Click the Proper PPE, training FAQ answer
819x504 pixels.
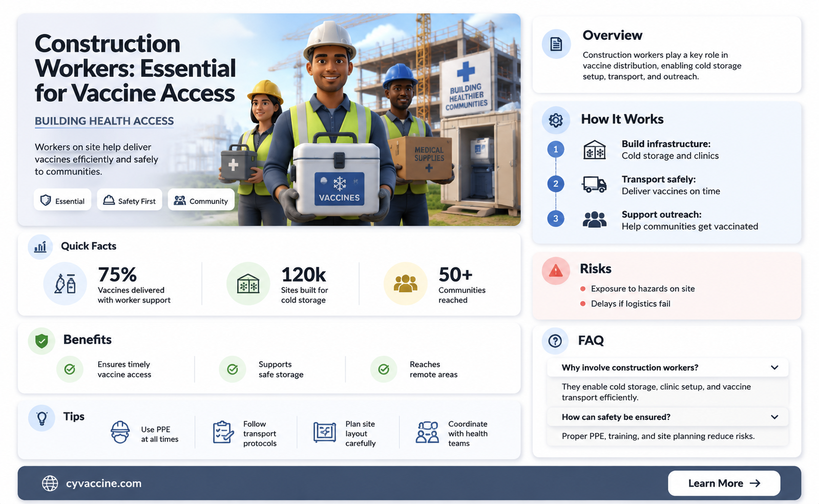pyautogui.click(x=658, y=436)
